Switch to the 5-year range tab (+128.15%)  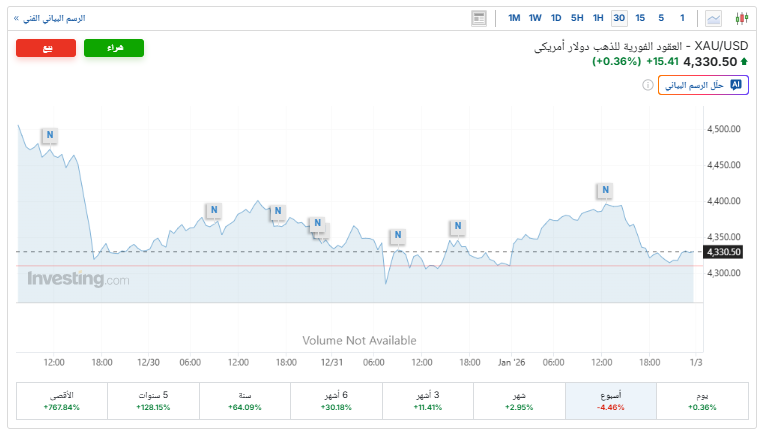click(x=153, y=401)
